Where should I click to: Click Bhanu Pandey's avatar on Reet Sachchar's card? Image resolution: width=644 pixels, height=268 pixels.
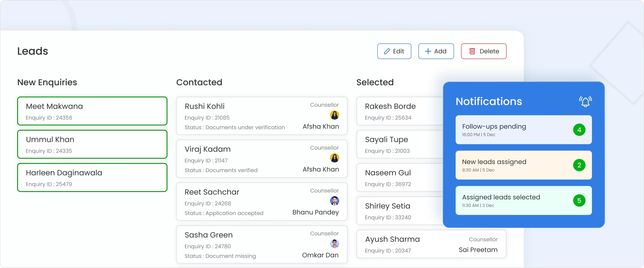(x=334, y=201)
